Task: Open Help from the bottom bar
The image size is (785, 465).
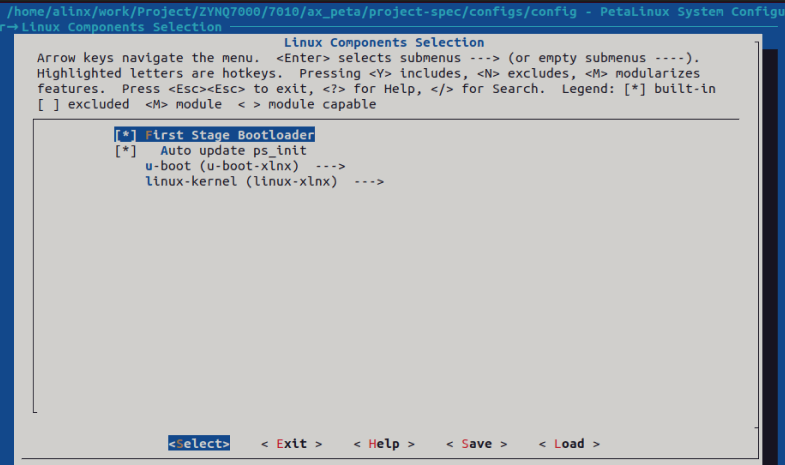Action: click(384, 444)
